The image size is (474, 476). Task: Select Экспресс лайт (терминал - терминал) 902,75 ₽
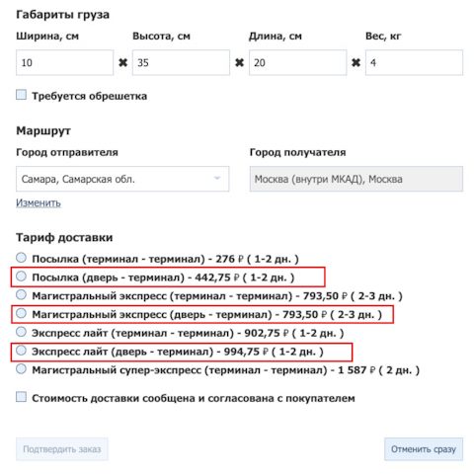(x=21, y=332)
